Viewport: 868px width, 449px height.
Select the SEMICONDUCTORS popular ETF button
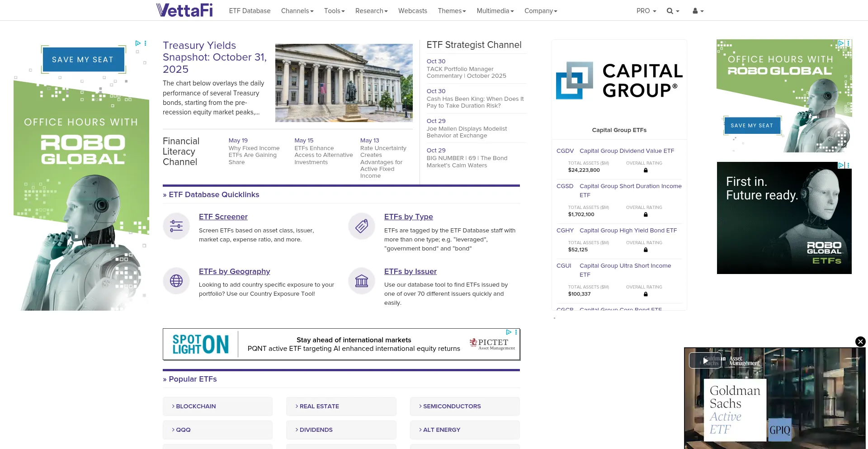pos(465,406)
